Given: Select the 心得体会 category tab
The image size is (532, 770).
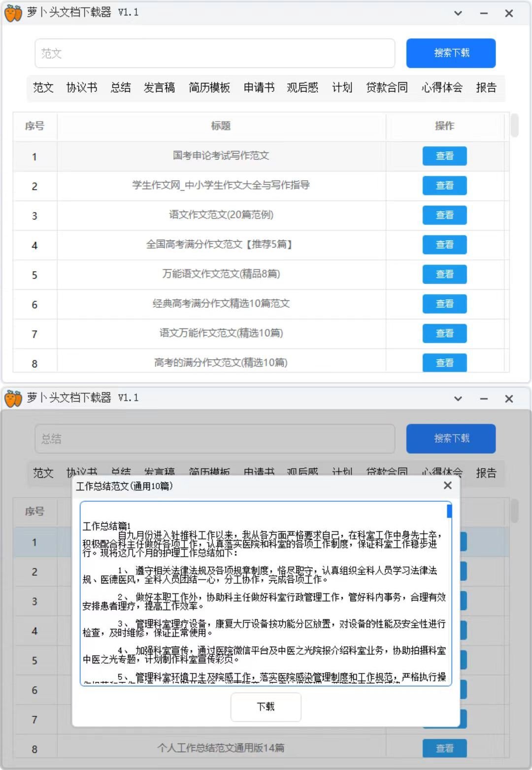Looking at the screenshot, I should (x=442, y=87).
